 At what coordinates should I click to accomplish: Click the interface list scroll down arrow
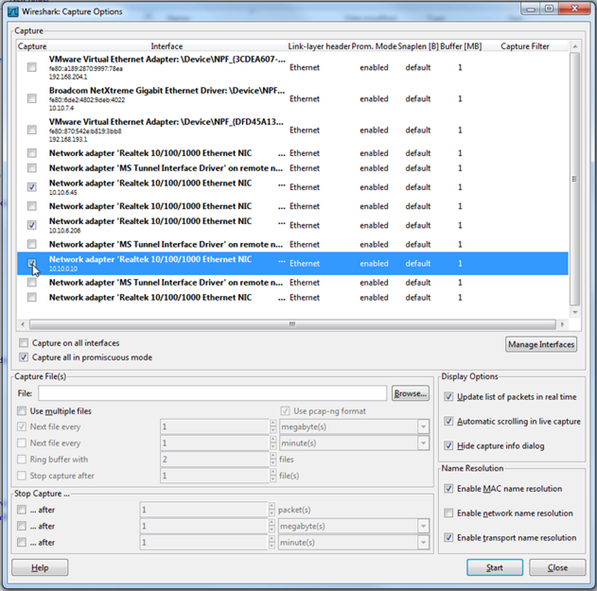click(575, 312)
